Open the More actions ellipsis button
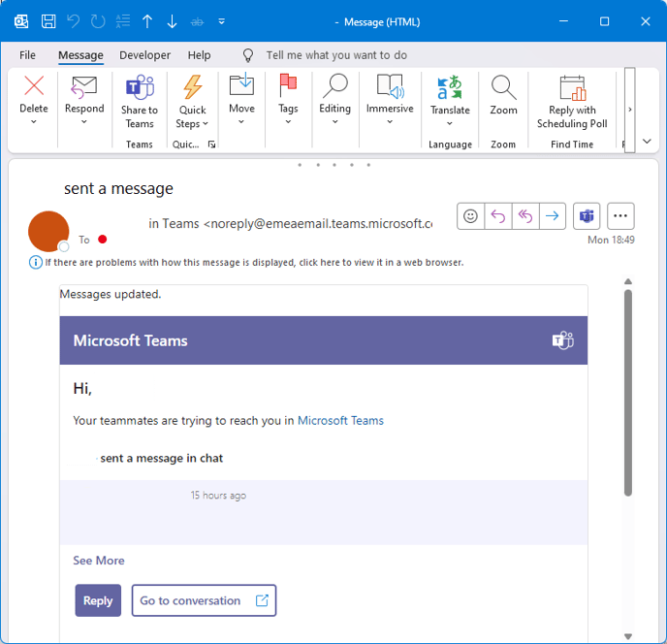Screen dimensions: 667x644 point(620,216)
